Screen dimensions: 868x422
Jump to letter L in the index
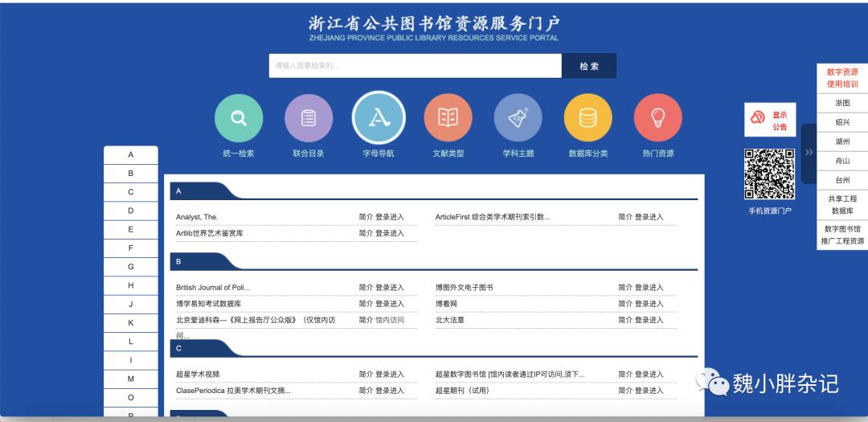click(x=131, y=342)
